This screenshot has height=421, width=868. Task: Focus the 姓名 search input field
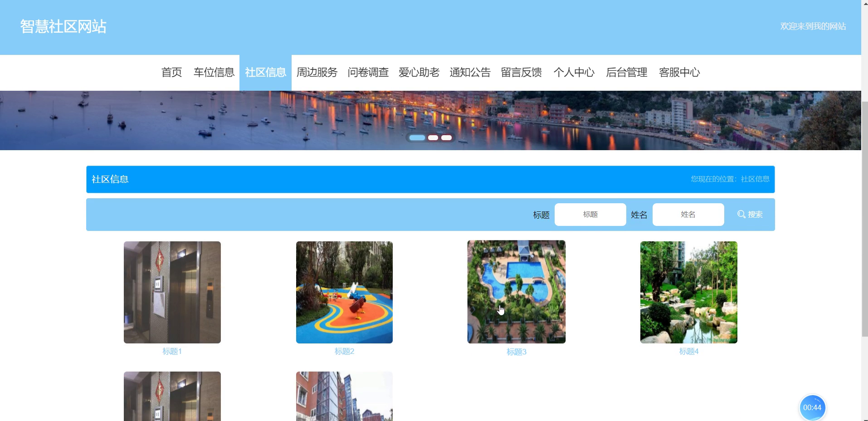[x=688, y=214]
